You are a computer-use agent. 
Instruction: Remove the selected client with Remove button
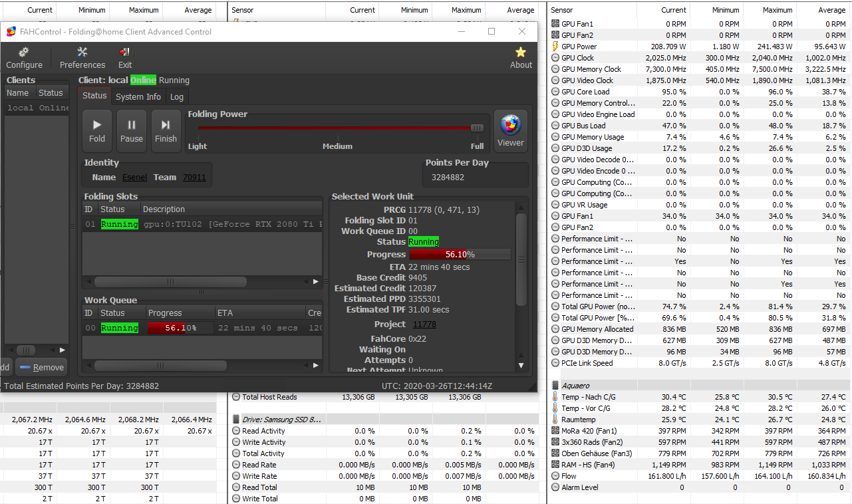point(41,367)
